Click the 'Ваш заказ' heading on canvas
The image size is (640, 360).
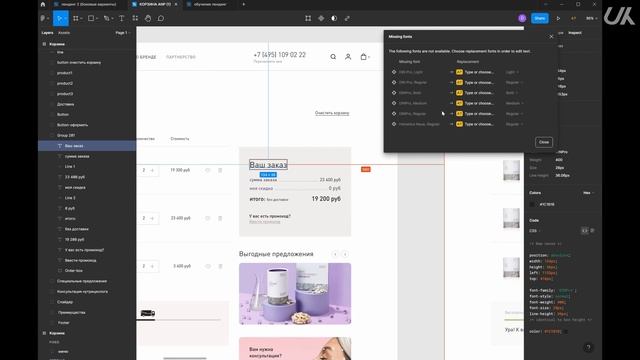[x=268, y=165]
